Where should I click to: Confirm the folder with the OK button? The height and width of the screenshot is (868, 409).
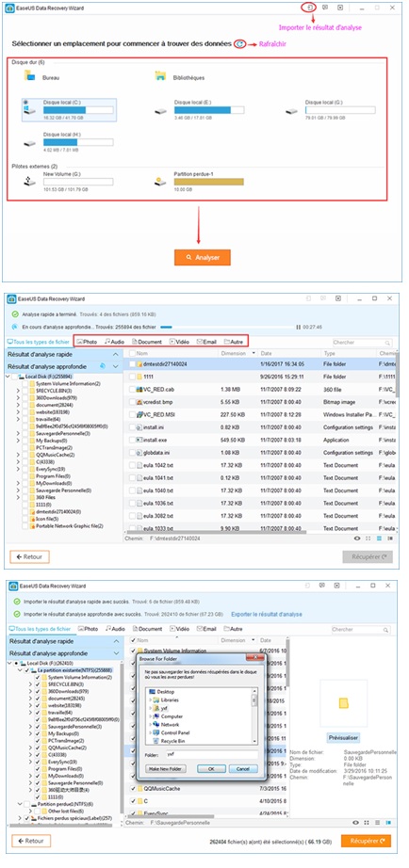click(x=212, y=768)
